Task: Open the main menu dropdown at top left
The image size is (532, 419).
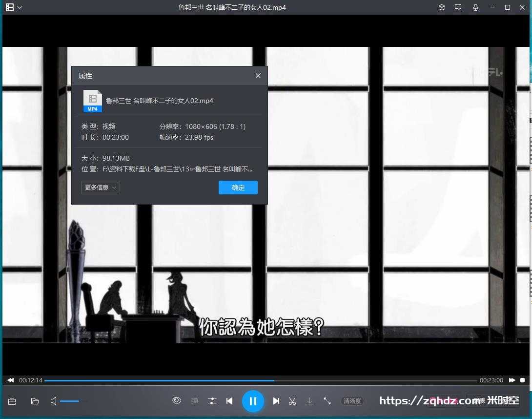Action: click(14, 7)
